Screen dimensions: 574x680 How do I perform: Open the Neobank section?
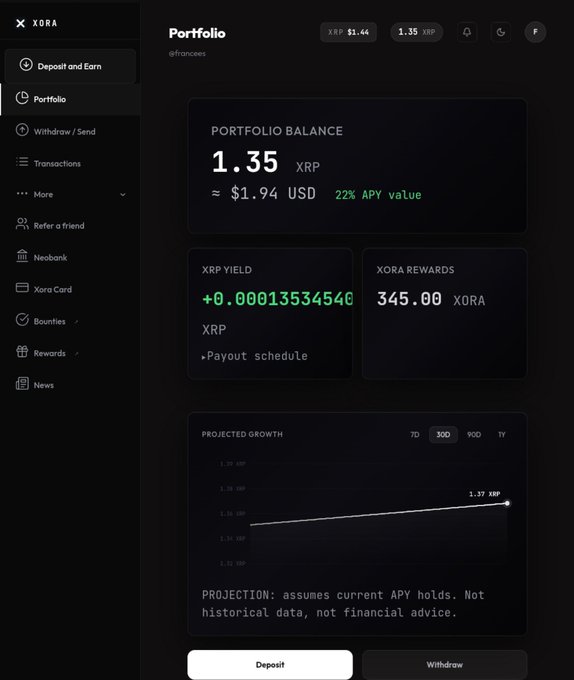pyautogui.click(x=70, y=258)
